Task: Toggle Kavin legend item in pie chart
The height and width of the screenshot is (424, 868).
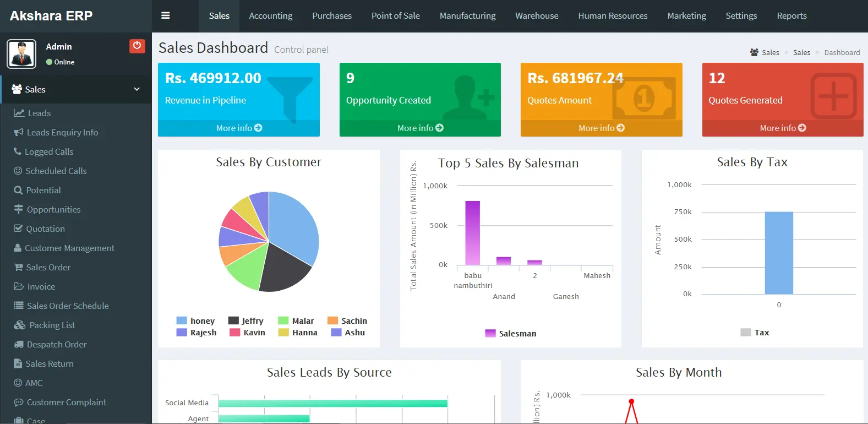Action: (x=247, y=332)
